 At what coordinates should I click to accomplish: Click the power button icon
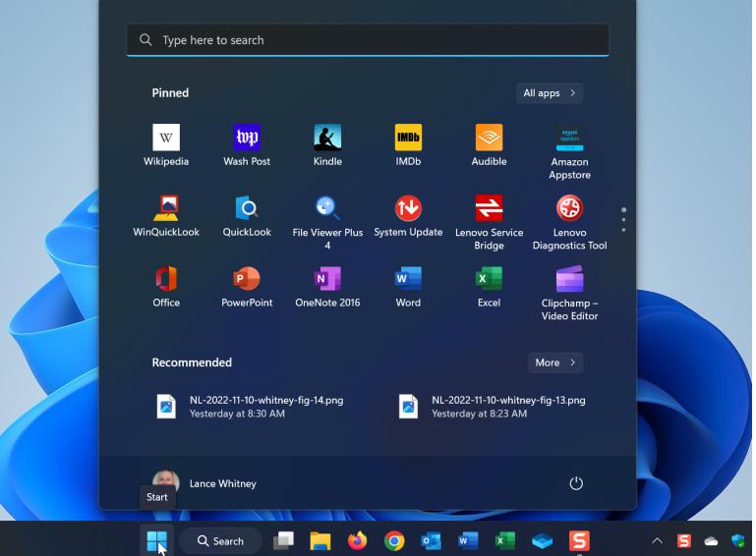[576, 483]
